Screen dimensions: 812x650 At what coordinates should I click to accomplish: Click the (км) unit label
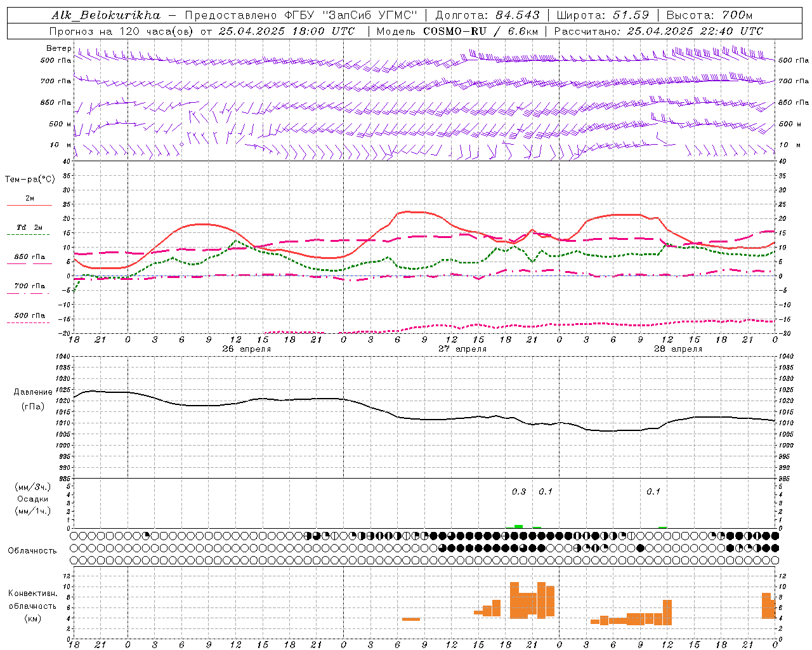(33, 618)
